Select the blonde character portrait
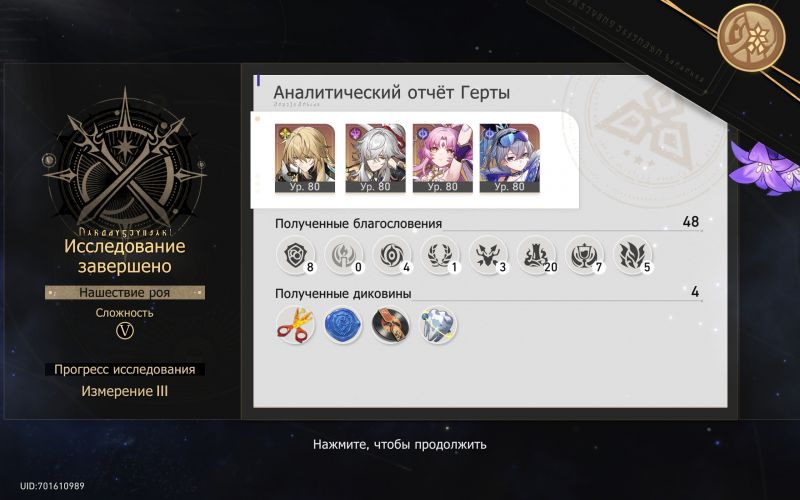This screenshot has height=500, width=800. point(305,158)
